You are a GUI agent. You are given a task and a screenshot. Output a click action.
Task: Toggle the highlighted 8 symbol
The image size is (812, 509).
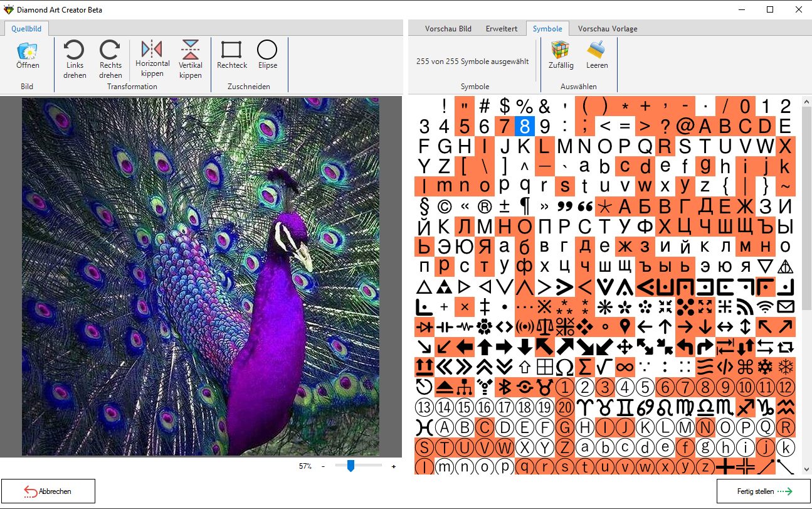[525, 126]
